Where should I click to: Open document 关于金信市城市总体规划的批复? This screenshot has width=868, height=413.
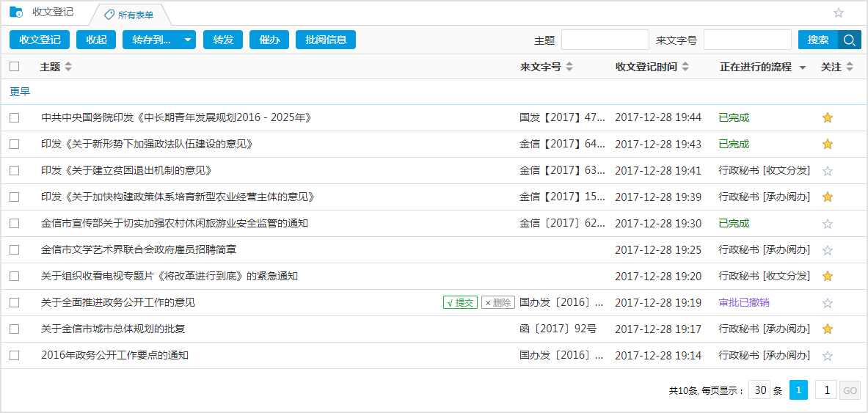click(x=113, y=329)
